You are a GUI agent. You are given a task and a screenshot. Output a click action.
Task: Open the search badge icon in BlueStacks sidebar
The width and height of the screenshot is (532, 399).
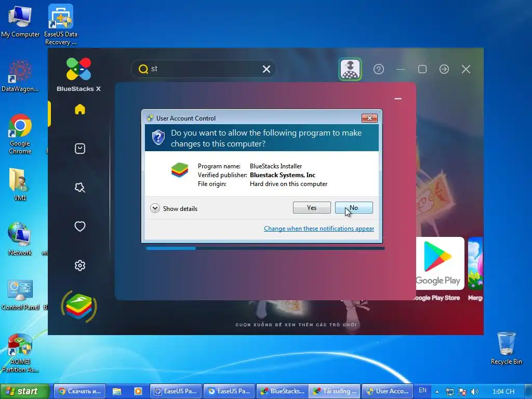coord(80,187)
